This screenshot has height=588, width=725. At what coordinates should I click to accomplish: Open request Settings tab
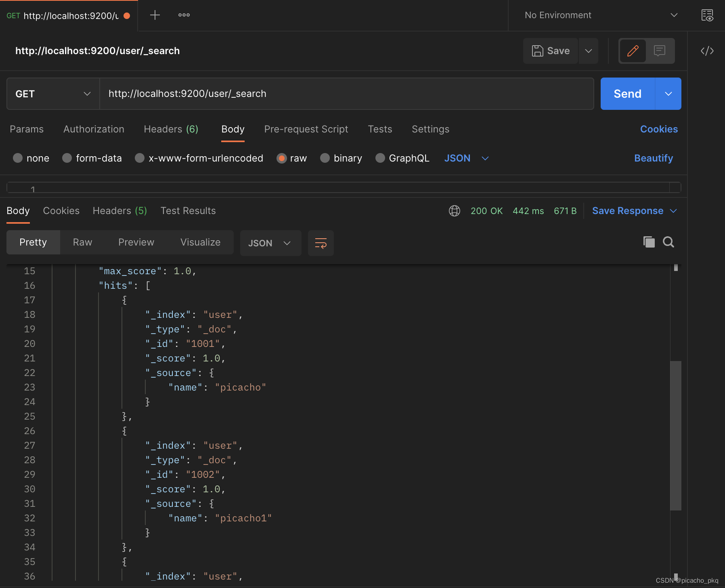[430, 129]
